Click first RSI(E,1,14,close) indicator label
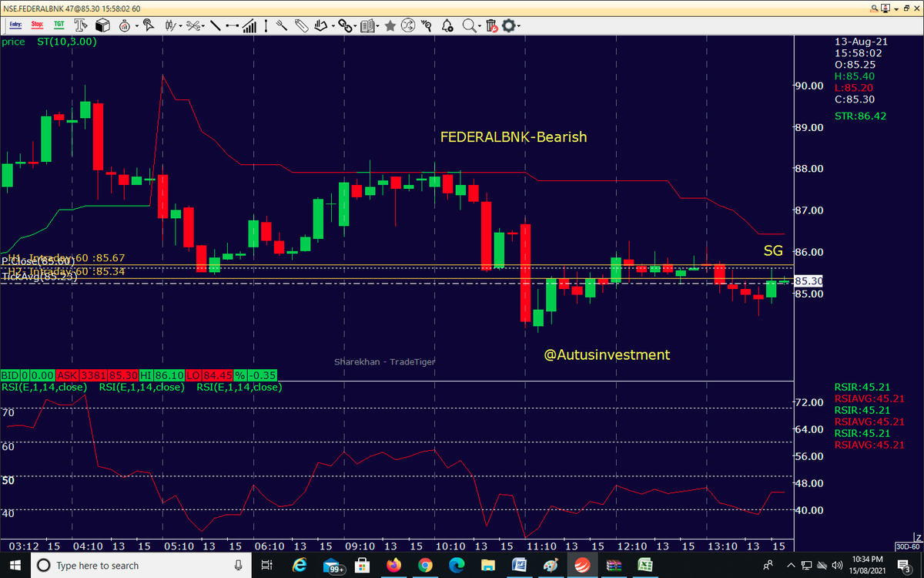This screenshot has height=578, width=924. coord(43,387)
